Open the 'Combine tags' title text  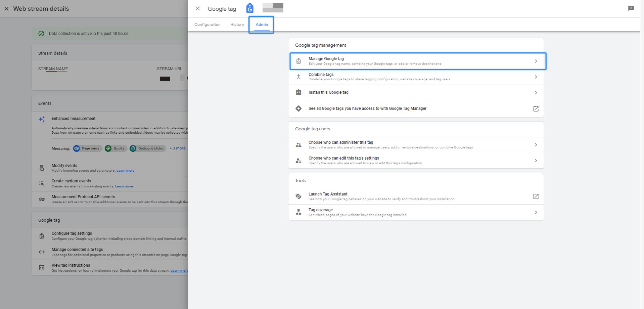pyautogui.click(x=321, y=75)
